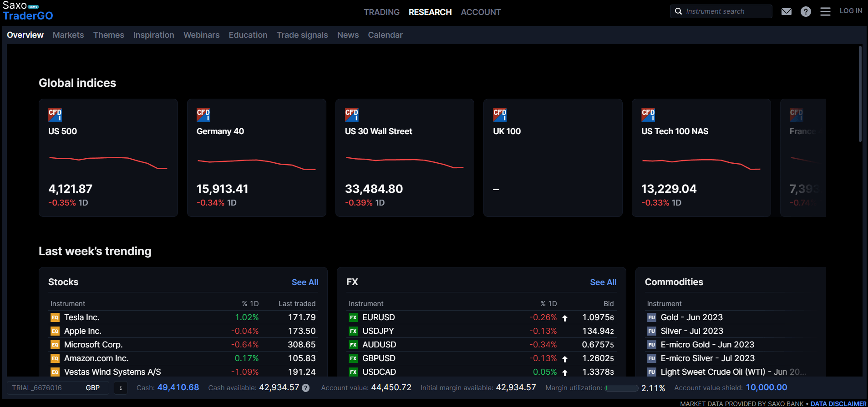Click the Germany 40 CFD icon
Viewport: 868px width, 407px height.
pos(203,115)
